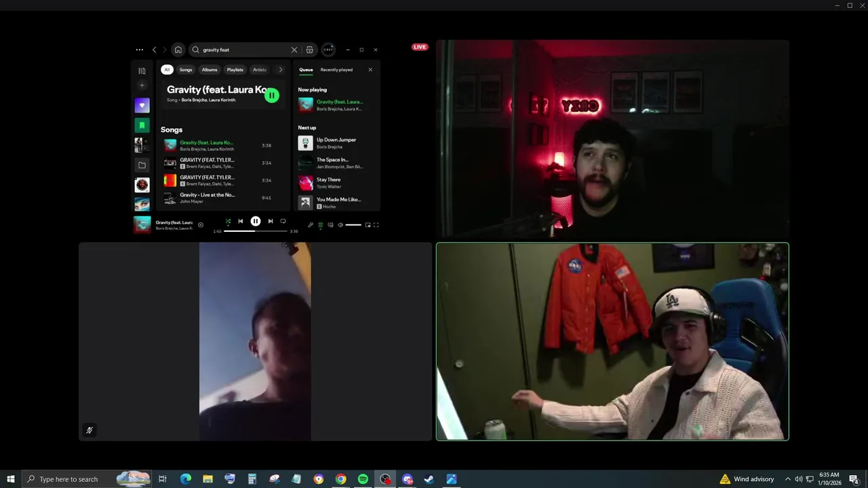Switch to the Recently played tab

click(x=336, y=70)
